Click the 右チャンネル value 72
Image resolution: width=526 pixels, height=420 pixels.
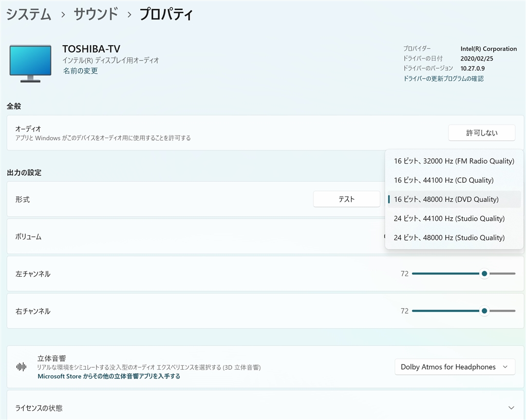[405, 311]
